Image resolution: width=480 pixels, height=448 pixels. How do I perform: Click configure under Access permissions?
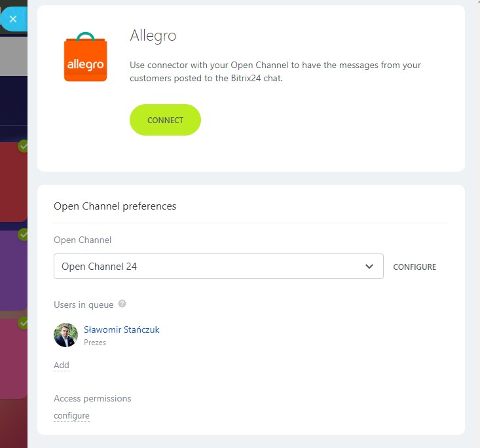(x=71, y=416)
